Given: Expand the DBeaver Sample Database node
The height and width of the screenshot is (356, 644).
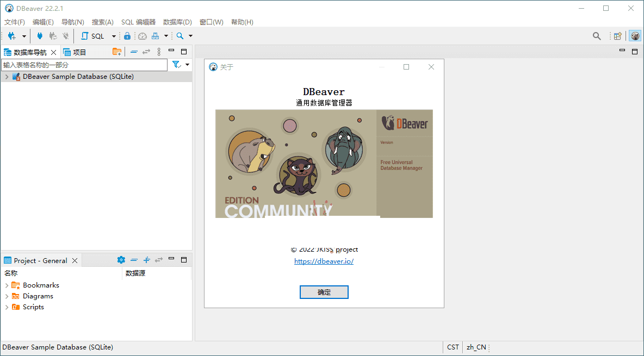Looking at the screenshot, I should (7, 77).
